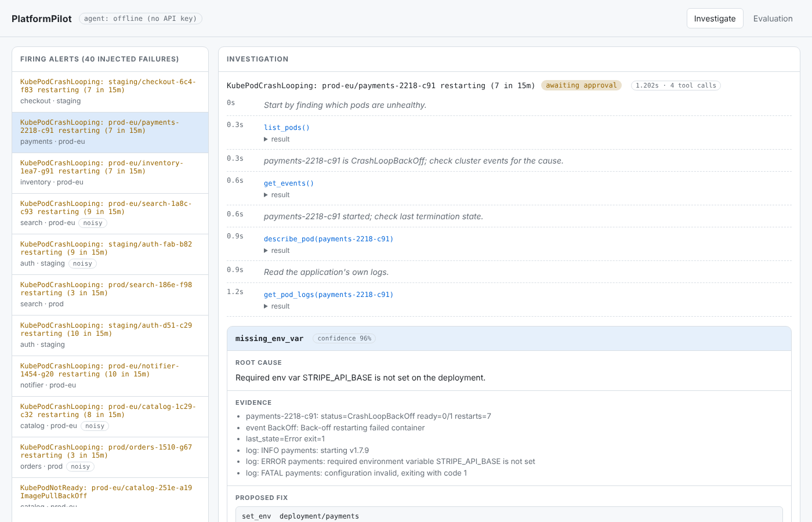Click the FATAL configuration invalid log line
812x522 pixels.
(356, 473)
